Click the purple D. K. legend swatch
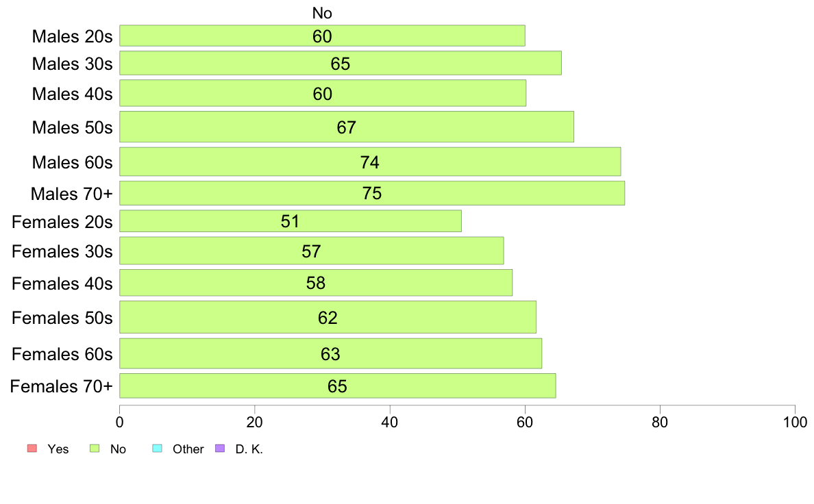 coord(220,449)
